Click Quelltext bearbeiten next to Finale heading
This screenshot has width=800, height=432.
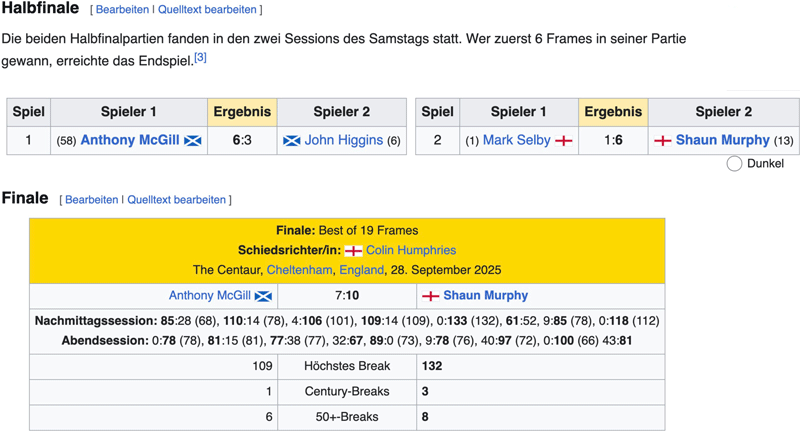176,200
